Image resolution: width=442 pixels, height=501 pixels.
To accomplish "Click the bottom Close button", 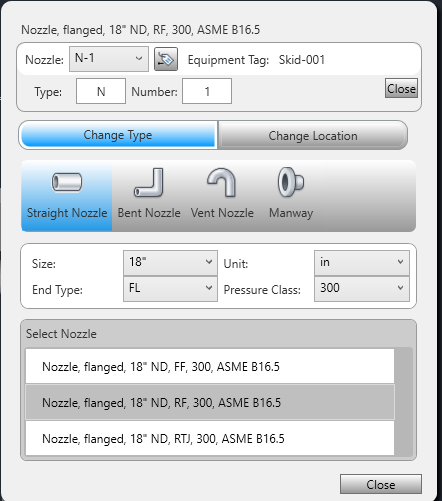I will (x=381, y=484).
